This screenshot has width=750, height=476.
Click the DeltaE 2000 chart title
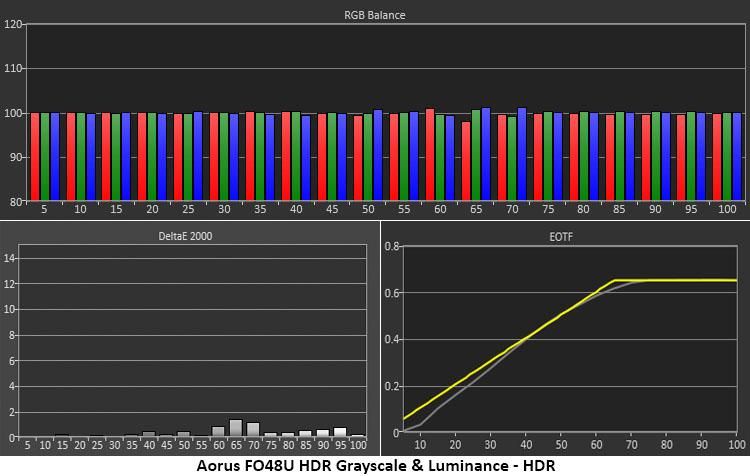[x=185, y=236]
